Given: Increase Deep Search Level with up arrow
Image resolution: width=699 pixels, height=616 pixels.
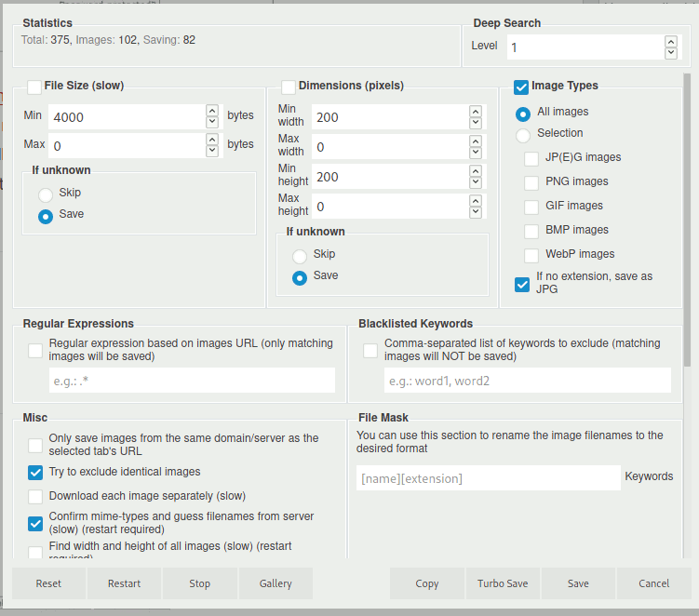Looking at the screenshot, I should (x=671, y=41).
